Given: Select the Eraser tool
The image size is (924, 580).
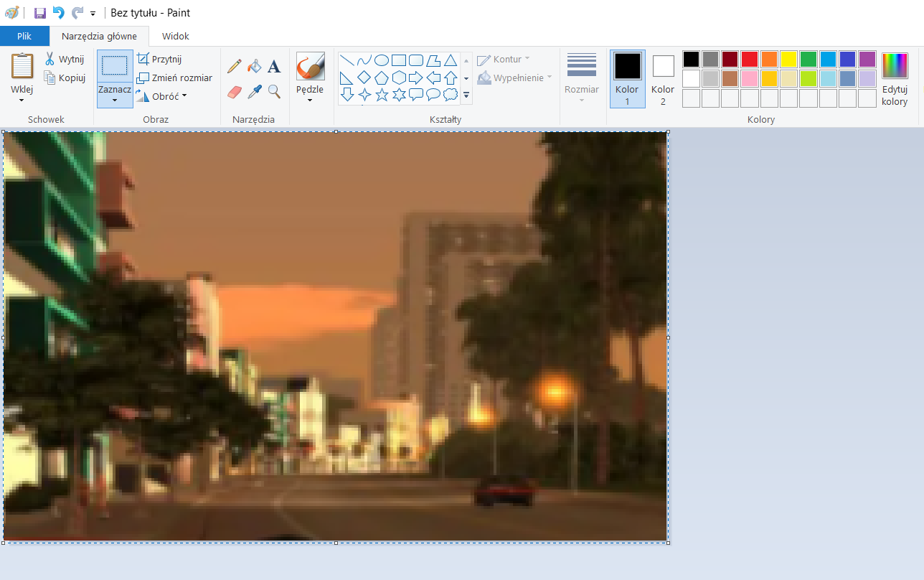Looking at the screenshot, I should [234, 92].
